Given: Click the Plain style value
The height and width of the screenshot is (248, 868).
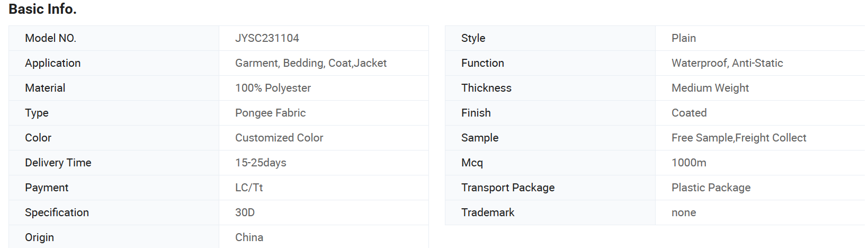Looking at the screenshot, I should click(x=684, y=38).
